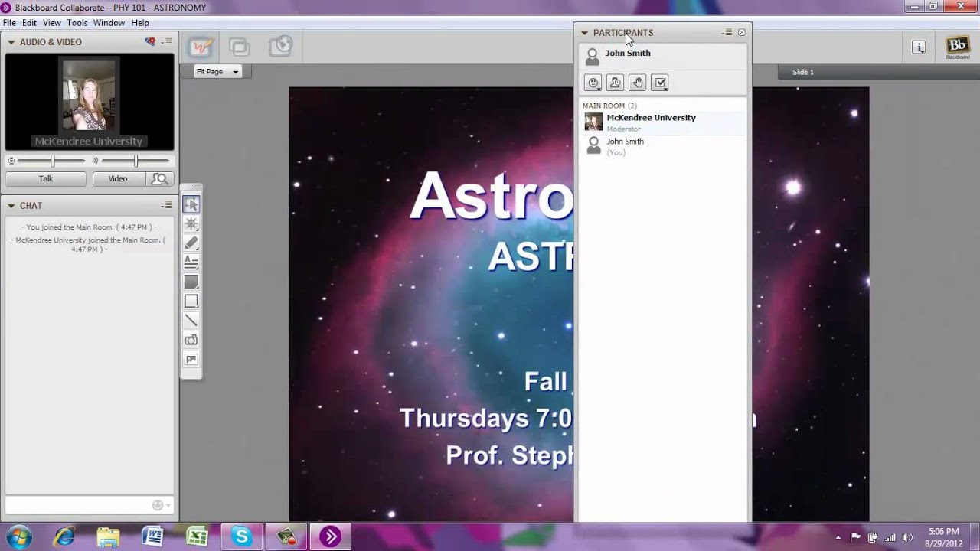
Task: Select the text tool
Action: click(191, 262)
